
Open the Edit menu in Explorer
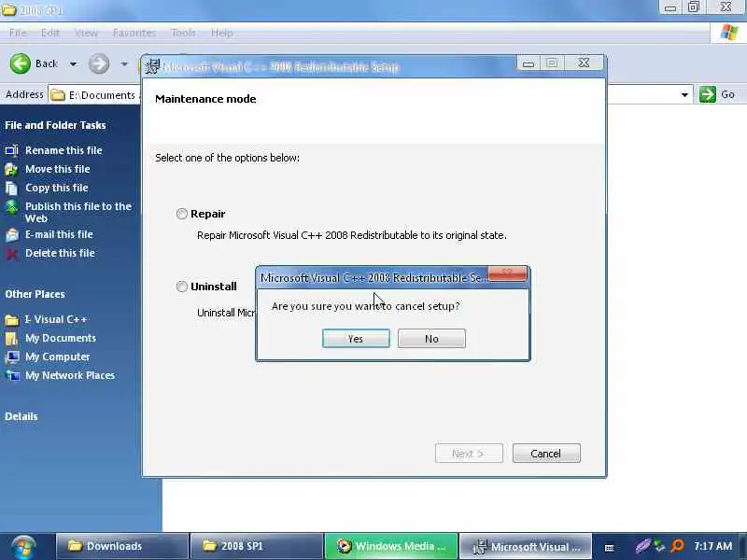50,33
